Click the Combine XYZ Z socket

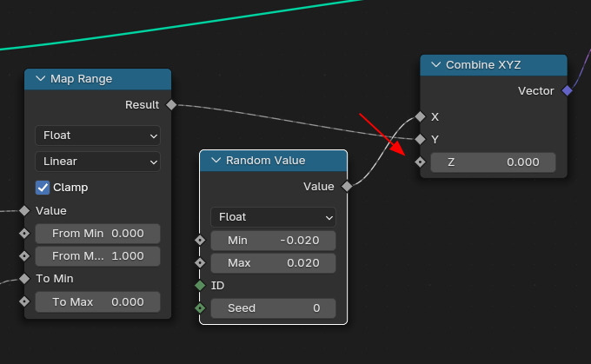420,162
